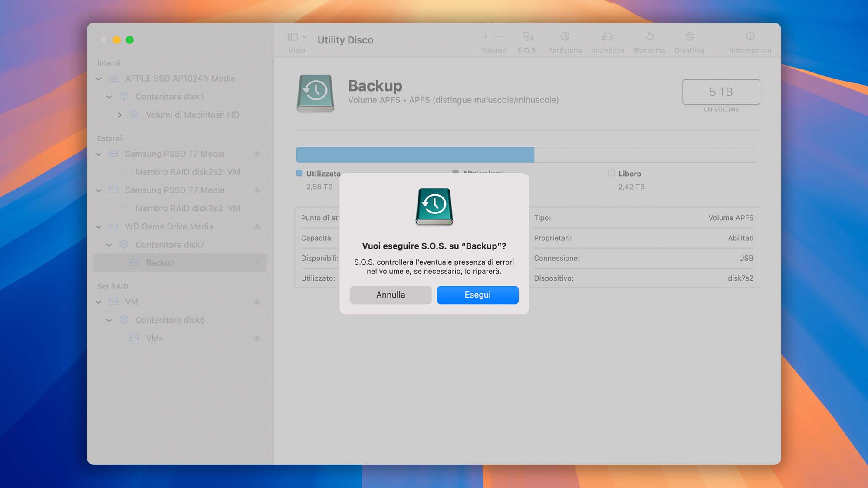This screenshot has width=868, height=488.
Task: Select WD Game Drive Media row
Action: (180, 226)
